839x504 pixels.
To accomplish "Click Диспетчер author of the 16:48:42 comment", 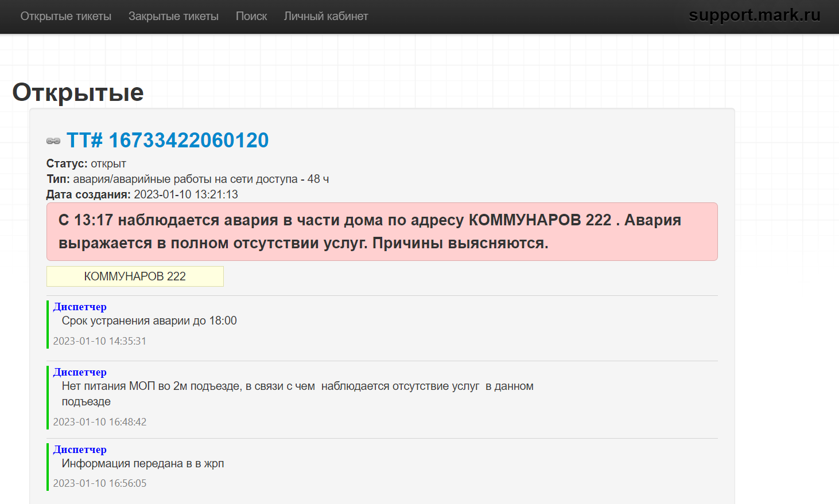I will pos(80,372).
